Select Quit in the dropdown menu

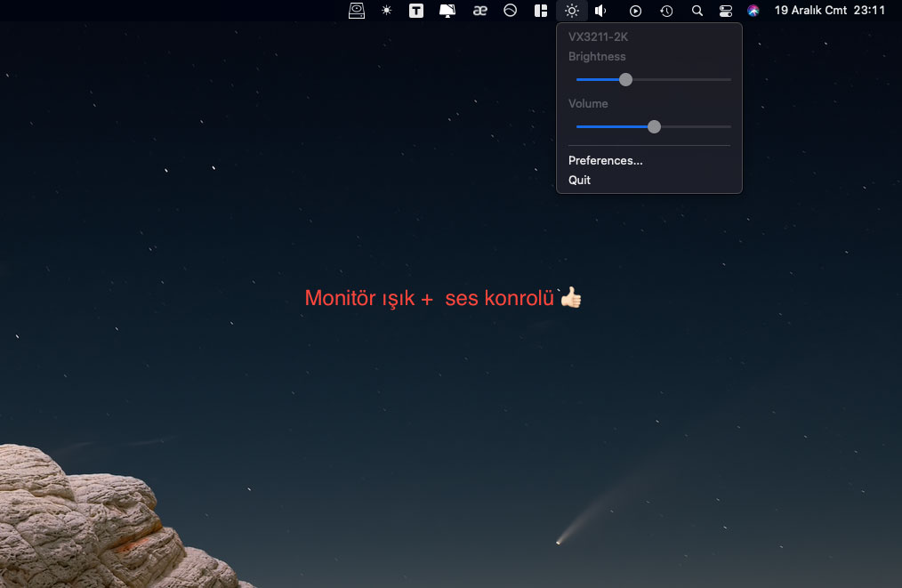(x=579, y=180)
